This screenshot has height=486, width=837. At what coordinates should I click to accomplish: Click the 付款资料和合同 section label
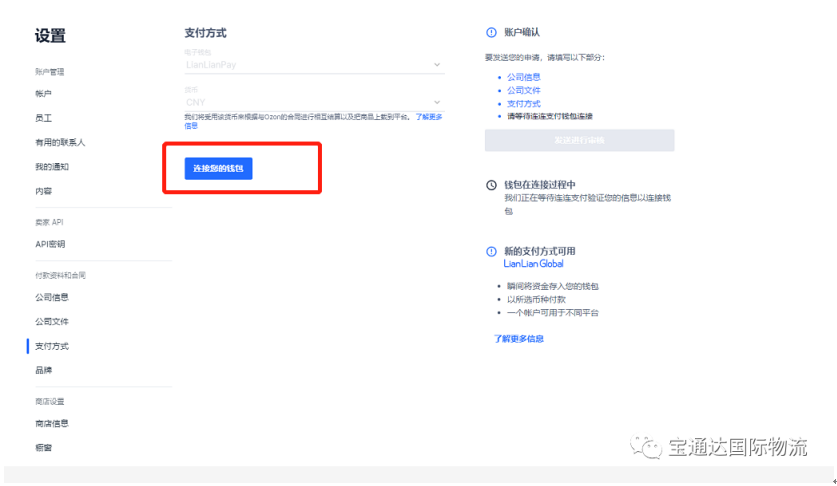60,275
